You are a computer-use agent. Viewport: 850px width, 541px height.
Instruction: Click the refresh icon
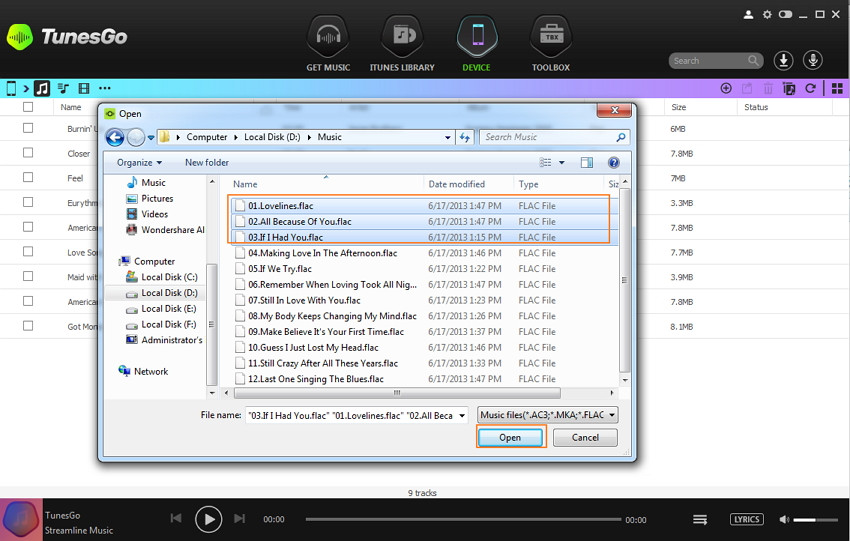click(x=810, y=88)
